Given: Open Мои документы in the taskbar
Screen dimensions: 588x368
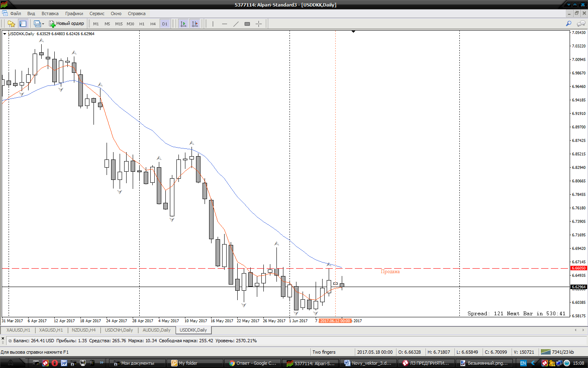Looking at the screenshot, I should click(137, 363).
